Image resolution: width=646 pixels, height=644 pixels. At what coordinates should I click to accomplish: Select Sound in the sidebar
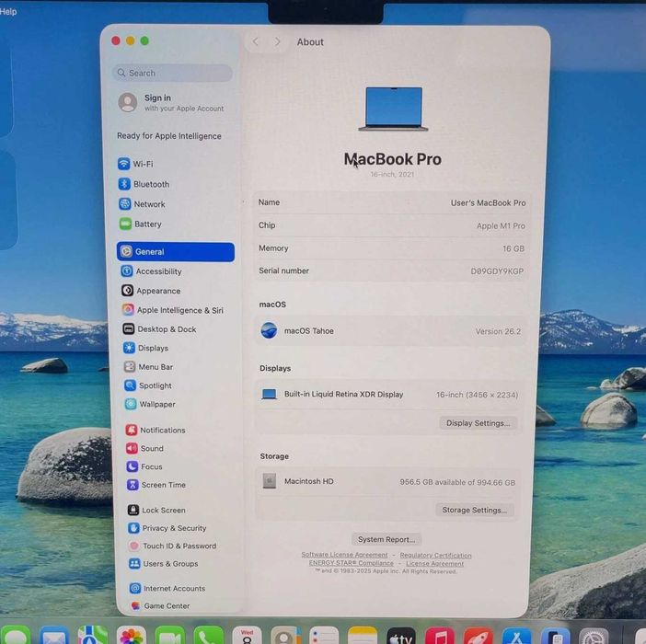(x=144, y=448)
